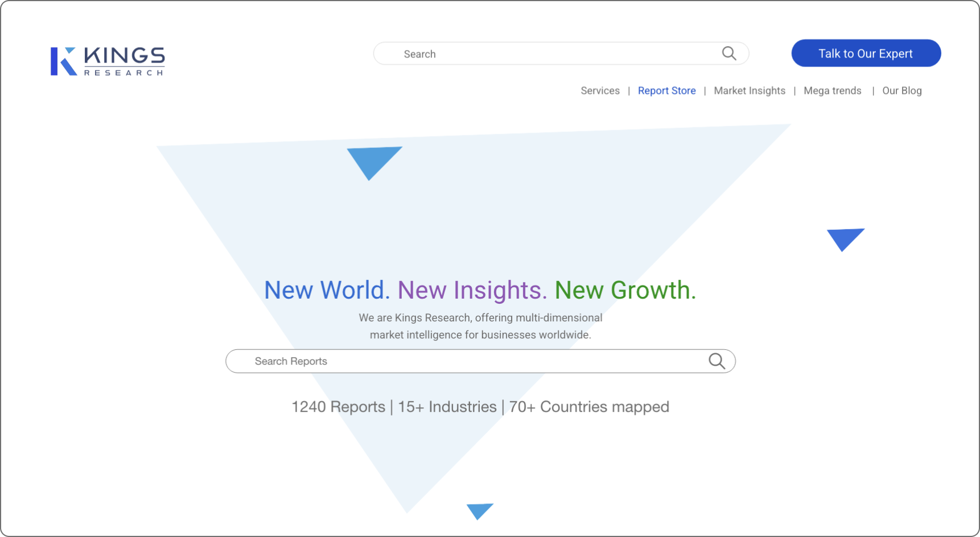The height and width of the screenshot is (537, 980).
Task: Click the "1240 Reports" statistic text
Action: pyautogui.click(x=338, y=407)
